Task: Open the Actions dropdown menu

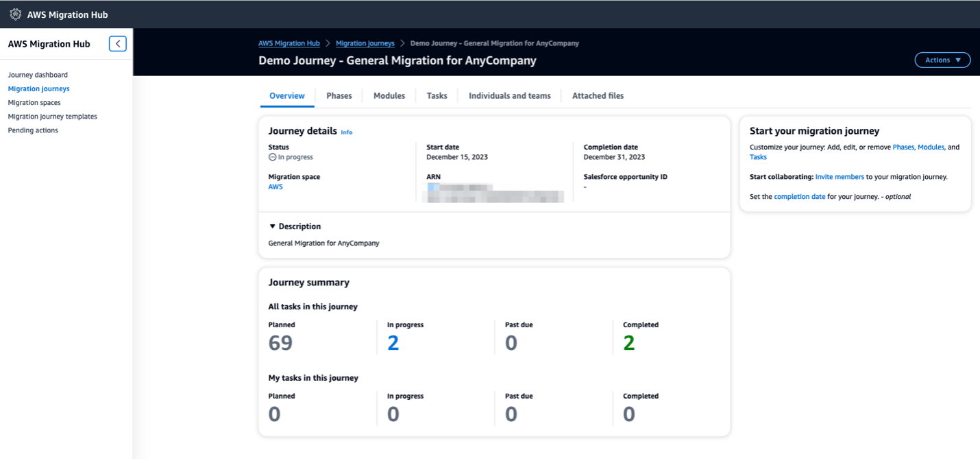Action: [x=942, y=60]
